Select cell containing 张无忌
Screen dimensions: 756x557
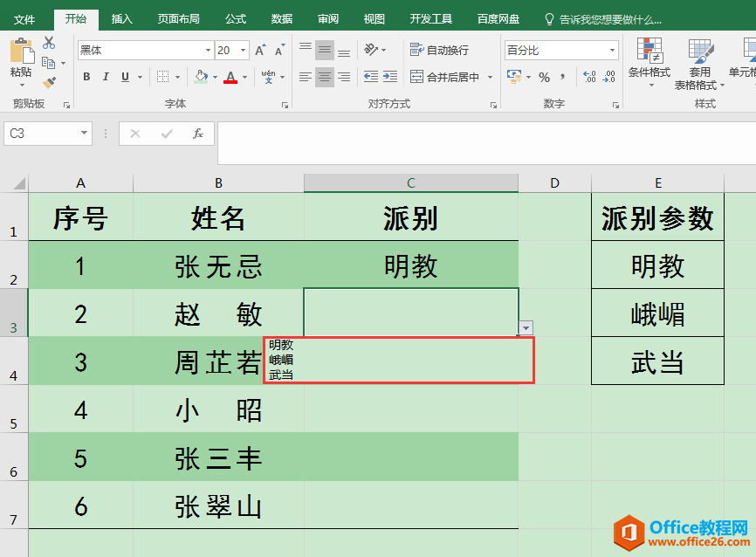pos(218,265)
